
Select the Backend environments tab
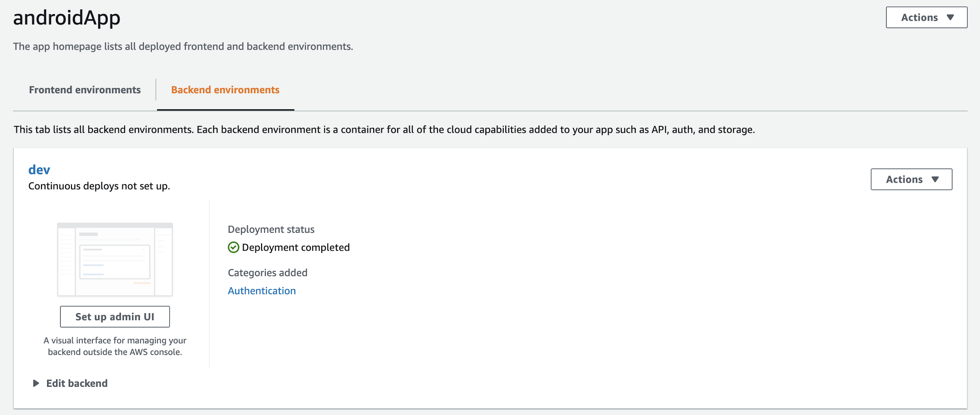[225, 90]
